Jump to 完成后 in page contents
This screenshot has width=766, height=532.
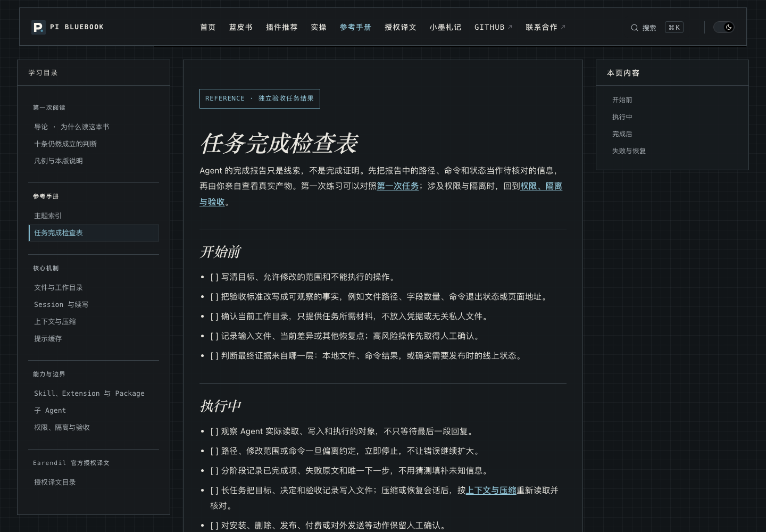622,134
